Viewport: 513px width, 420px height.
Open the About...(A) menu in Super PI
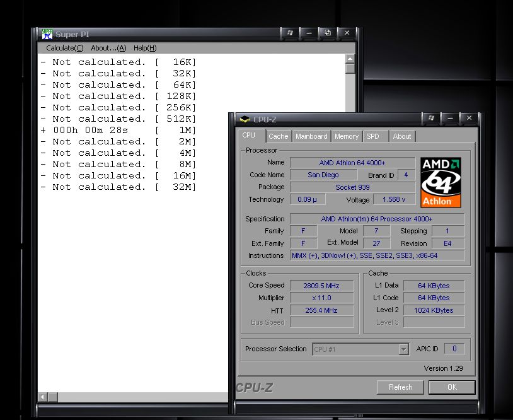tap(108, 48)
